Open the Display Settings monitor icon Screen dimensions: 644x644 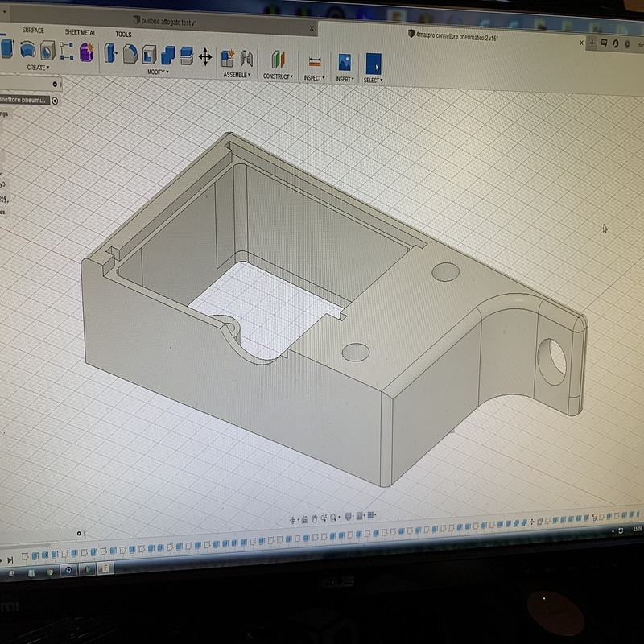pos(349,516)
